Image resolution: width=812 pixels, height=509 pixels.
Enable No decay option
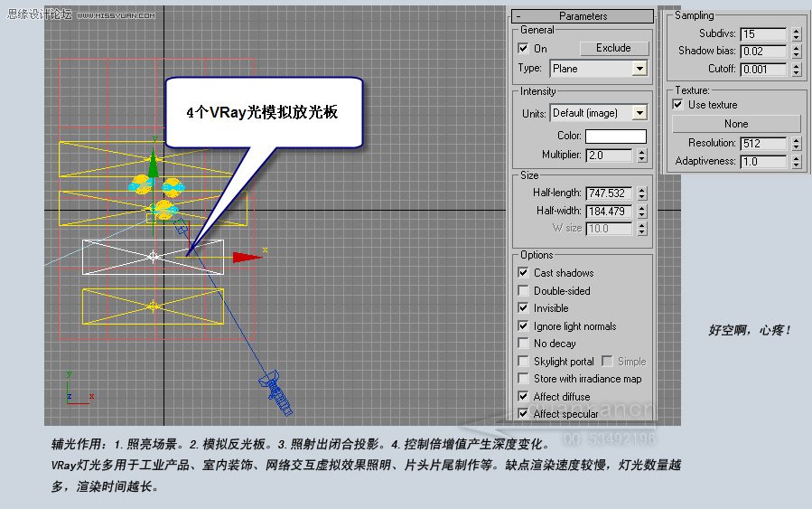pos(524,344)
